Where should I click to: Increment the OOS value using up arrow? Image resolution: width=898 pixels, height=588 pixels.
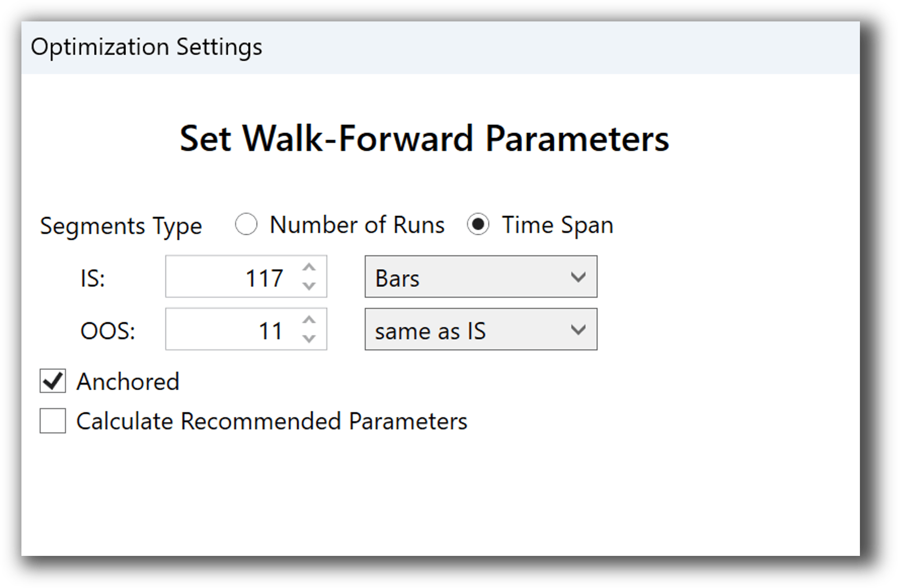tap(309, 320)
